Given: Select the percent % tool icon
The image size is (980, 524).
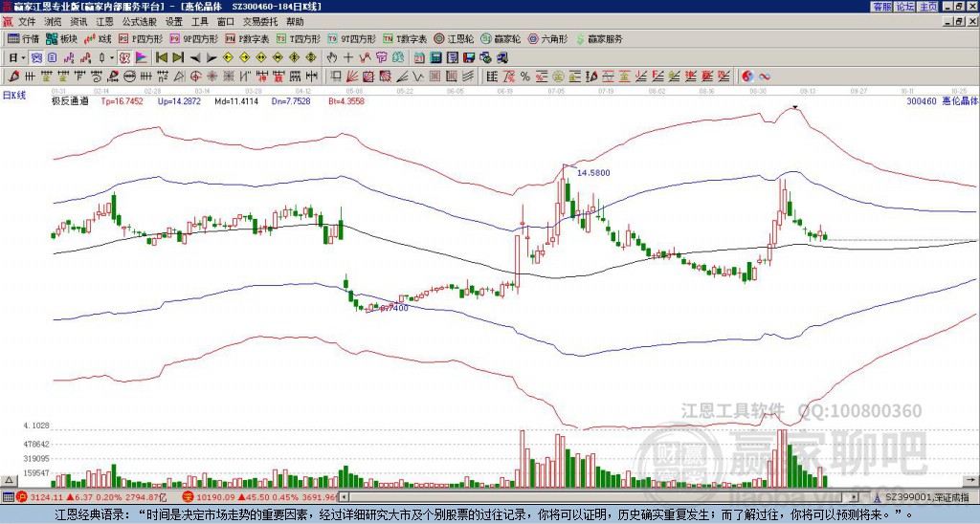Looking at the screenshot, I should pyautogui.click(x=525, y=76).
